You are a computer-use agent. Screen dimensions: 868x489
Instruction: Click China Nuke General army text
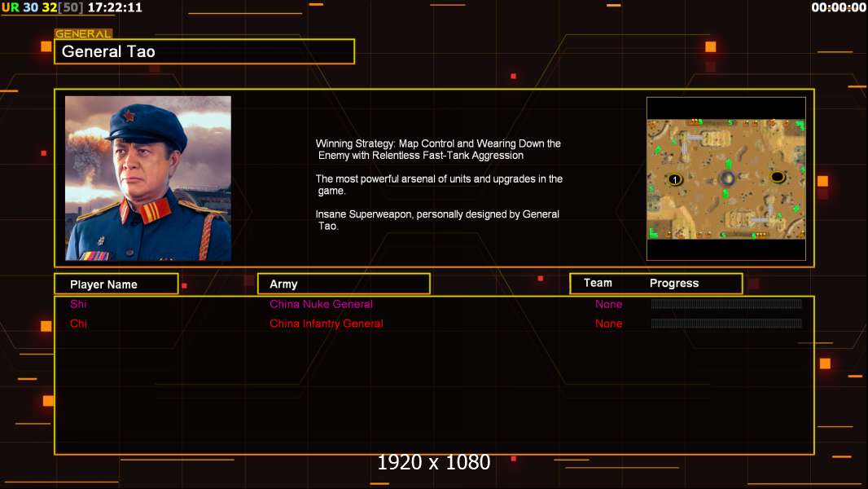pos(321,304)
